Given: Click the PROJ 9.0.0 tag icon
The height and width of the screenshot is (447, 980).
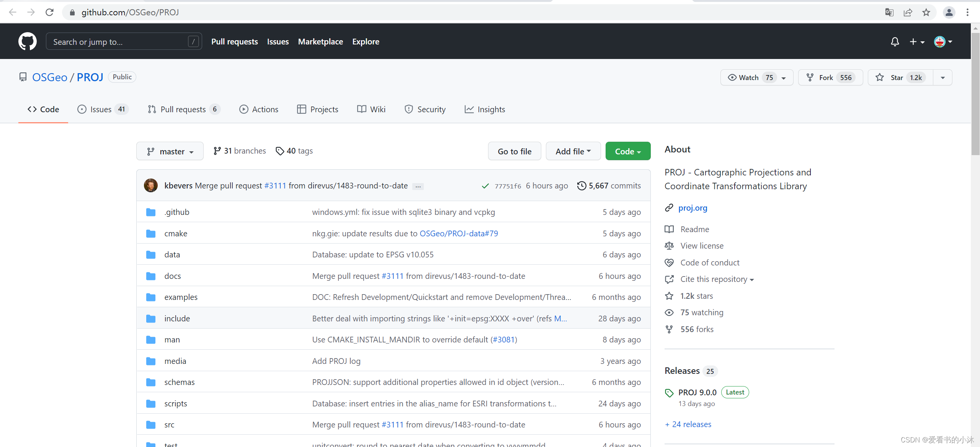Looking at the screenshot, I should [669, 393].
